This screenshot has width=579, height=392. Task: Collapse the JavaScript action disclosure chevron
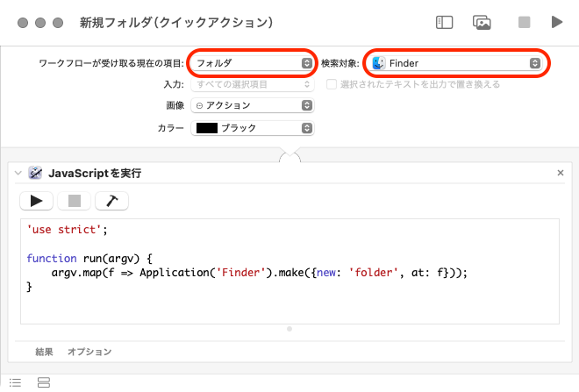pyautogui.click(x=18, y=174)
